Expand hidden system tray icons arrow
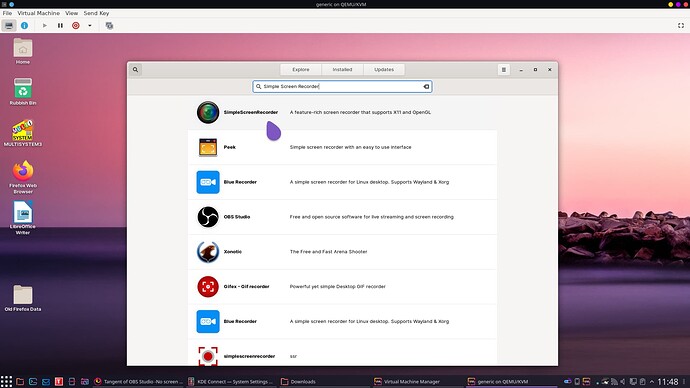Viewport: 690px width, 388px height. 652,382
